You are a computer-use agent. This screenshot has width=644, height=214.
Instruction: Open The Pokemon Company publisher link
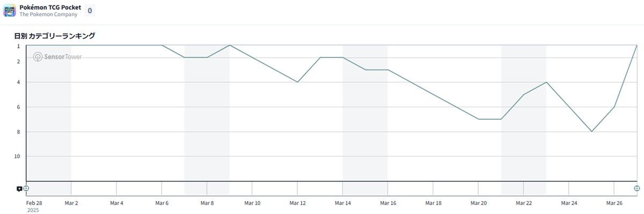(x=48, y=14)
